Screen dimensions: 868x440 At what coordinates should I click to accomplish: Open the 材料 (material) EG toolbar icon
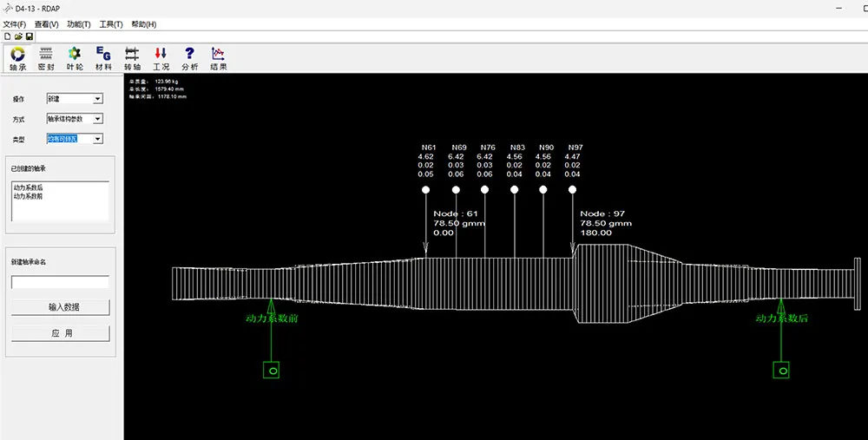(103, 58)
